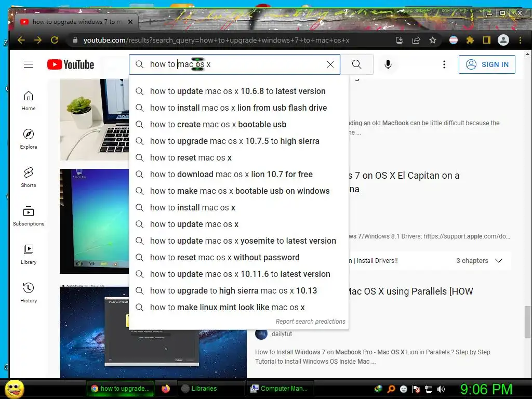This screenshot has width=532, height=399.
Task: Click the URL text in the address bar
Action: [x=216, y=41]
